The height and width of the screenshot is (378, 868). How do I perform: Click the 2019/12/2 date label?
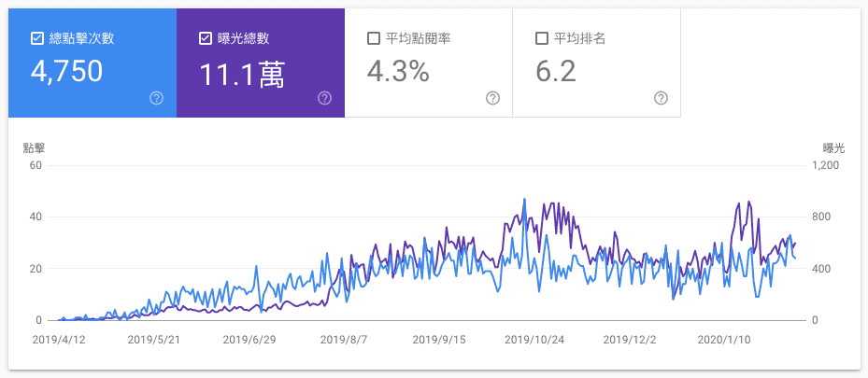[x=631, y=340]
